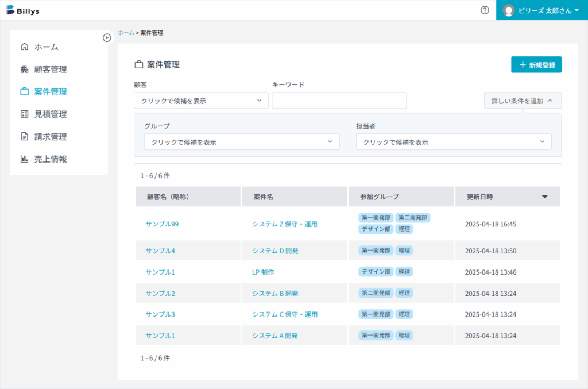Click the home icon in sidebar
The image size is (588, 389).
pos(24,47)
